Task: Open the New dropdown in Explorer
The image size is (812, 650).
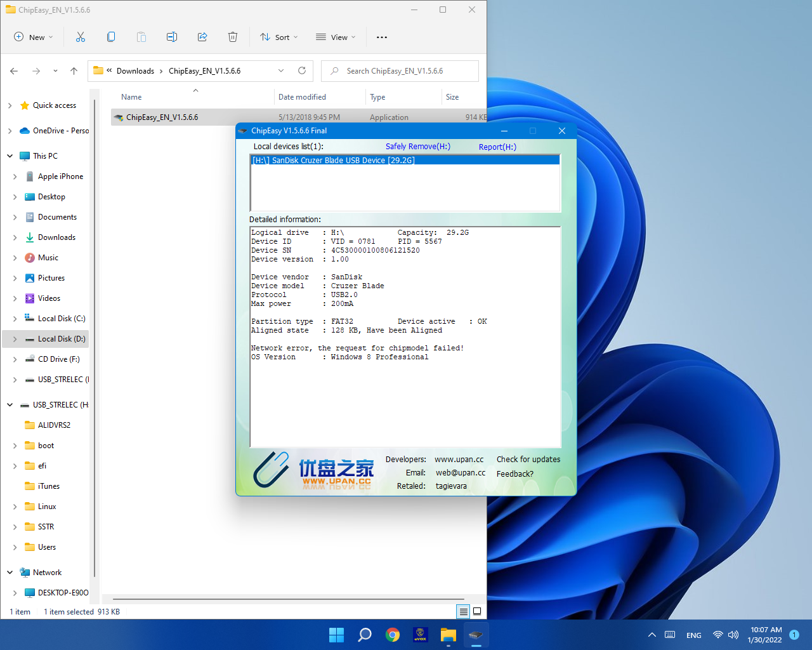Action: point(34,37)
